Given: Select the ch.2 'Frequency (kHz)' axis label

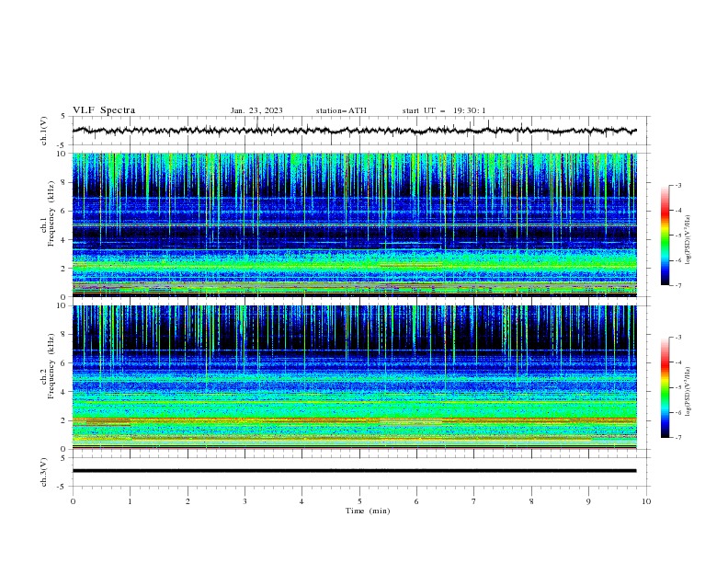Looking at the screenshot, I should click(51, 366).
